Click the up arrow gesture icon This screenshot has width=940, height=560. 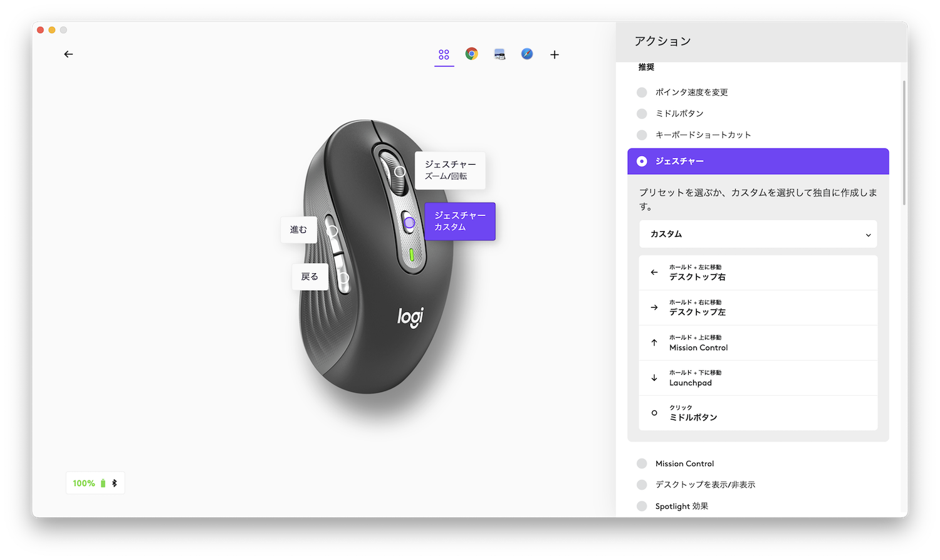pos(654,343)
